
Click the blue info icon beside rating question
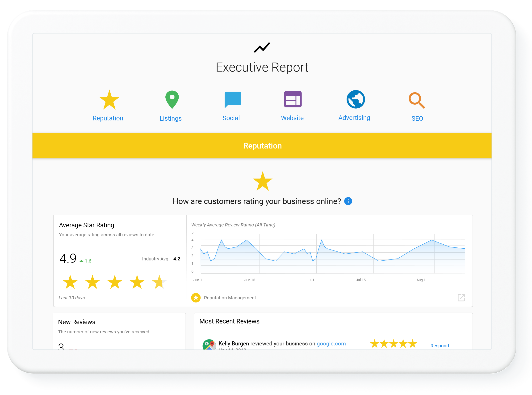pos(348,201)
